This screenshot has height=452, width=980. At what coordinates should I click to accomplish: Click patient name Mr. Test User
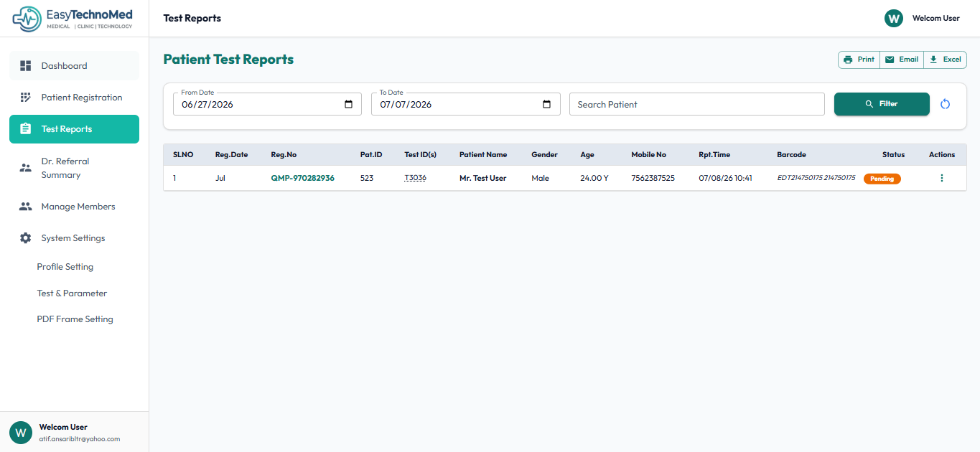click(x=483, y=178)
